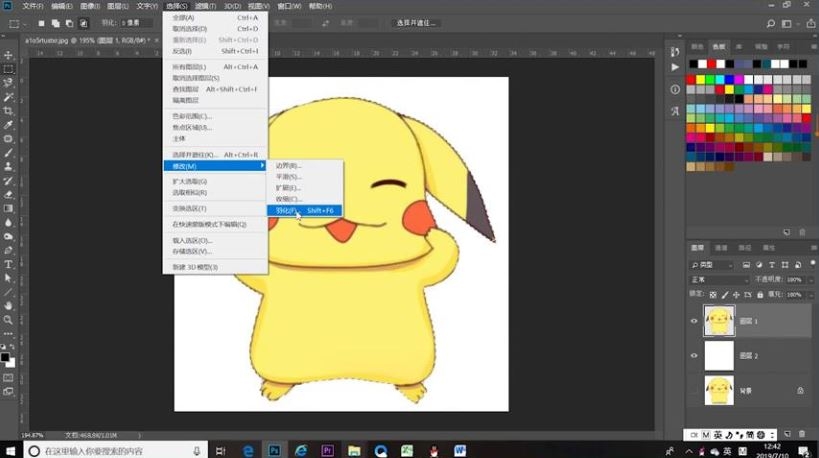Click the search icon in options bar
Image resolution: width=819 pixels, height=458 pixels.
[x=770, y=24]
